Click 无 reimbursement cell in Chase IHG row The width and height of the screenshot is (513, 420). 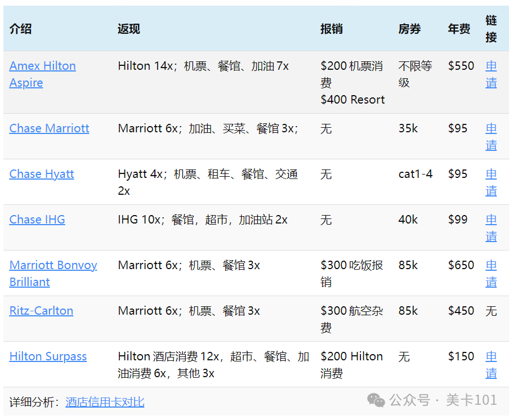pos(326,220)
